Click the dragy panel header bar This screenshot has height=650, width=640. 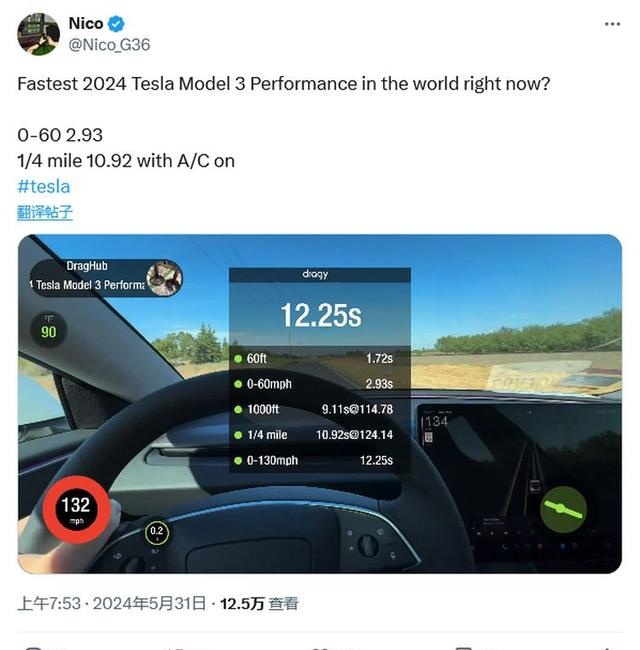(320, 274)
